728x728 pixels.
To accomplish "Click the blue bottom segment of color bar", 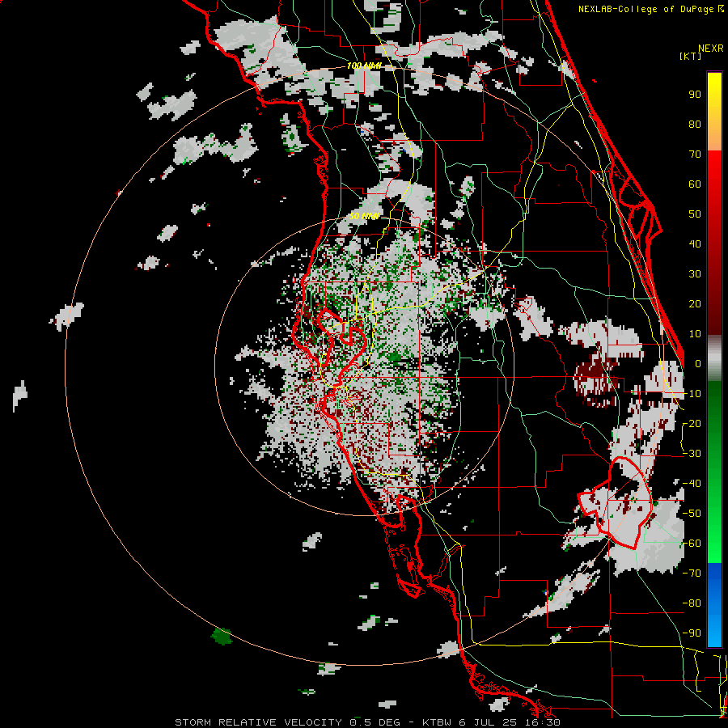I will [x=714, y=605].
